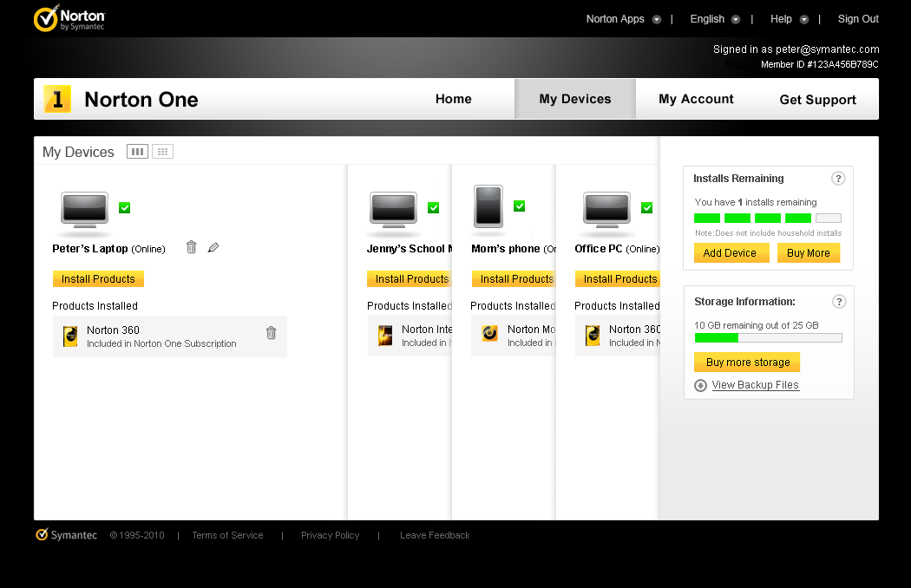Open the Get Support tab
The image size is (911, 588).
817,100
